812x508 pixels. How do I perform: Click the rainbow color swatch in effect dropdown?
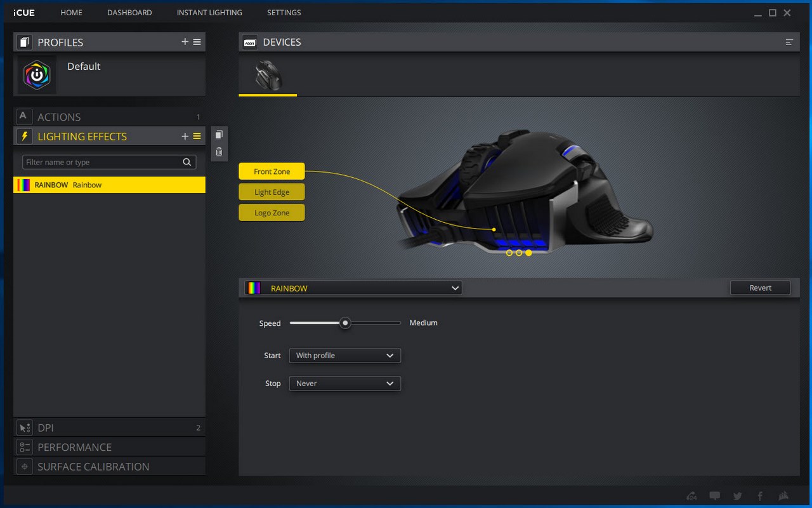pyautogui.click(x=254, y=288)
